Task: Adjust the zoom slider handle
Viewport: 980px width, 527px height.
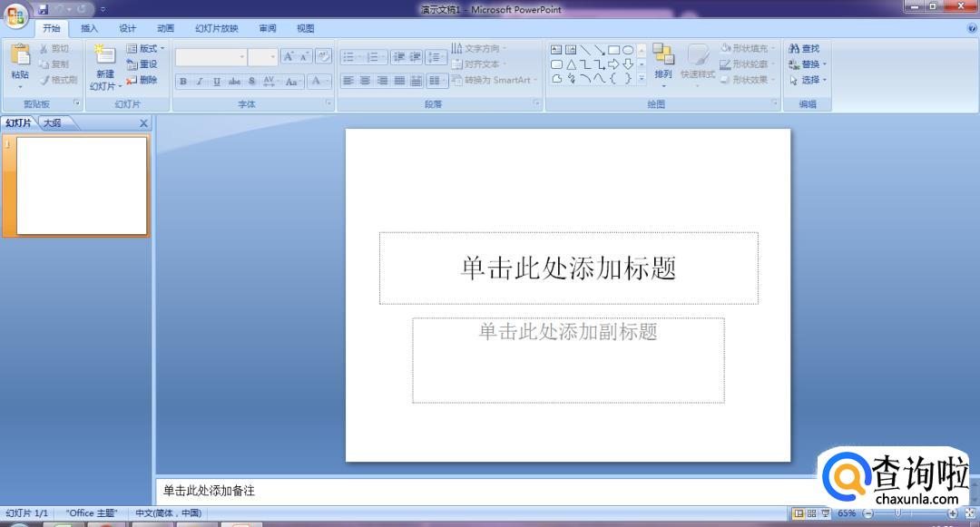Action: 897,512
